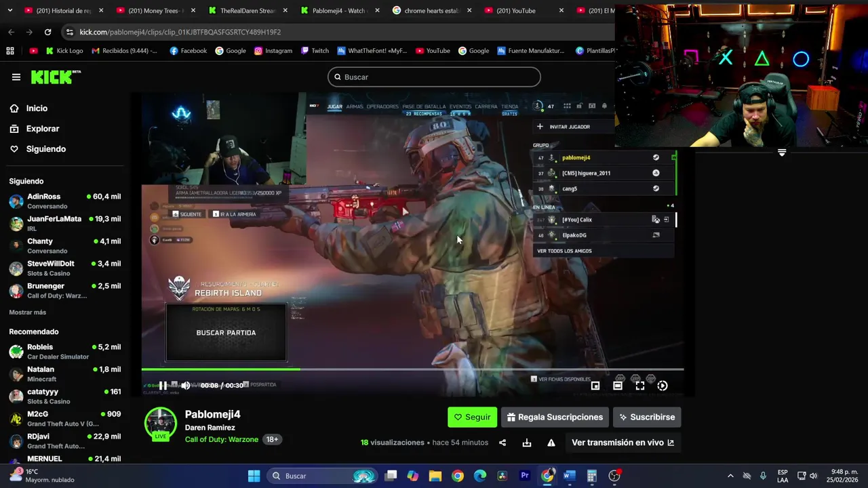Click the KICK logo

point(56,77)
